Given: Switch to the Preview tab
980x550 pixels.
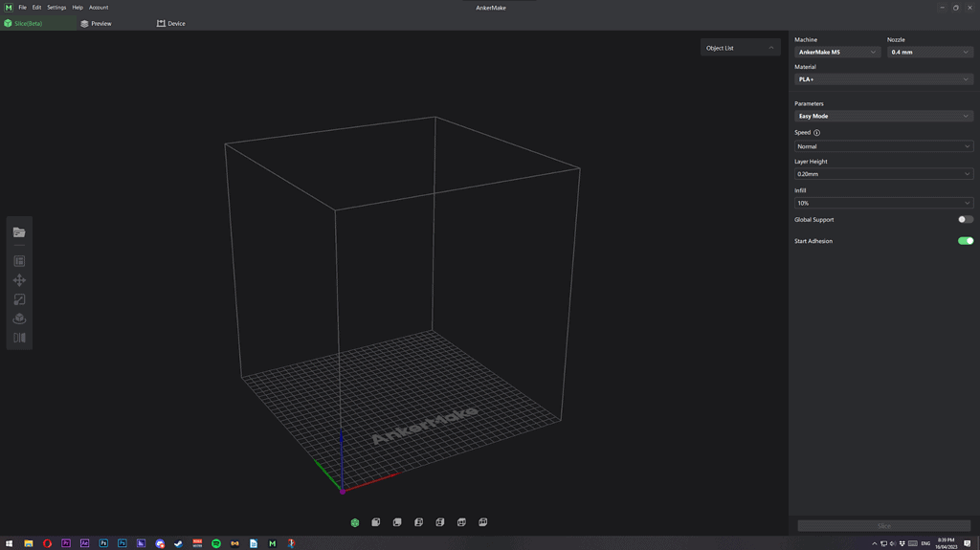Looking at the screenshot, I should [96, 24].
